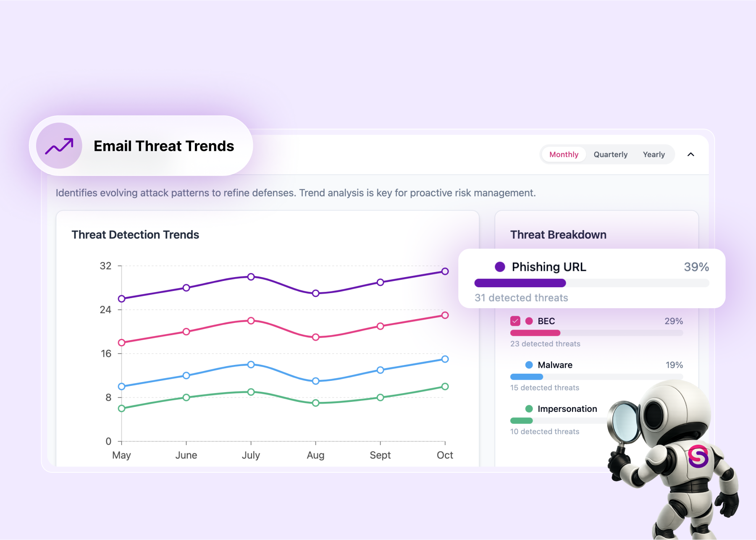This screenshot has width=756, height=540.
Task: Click the green Impersonation legend dot
Action: (529, 409)
